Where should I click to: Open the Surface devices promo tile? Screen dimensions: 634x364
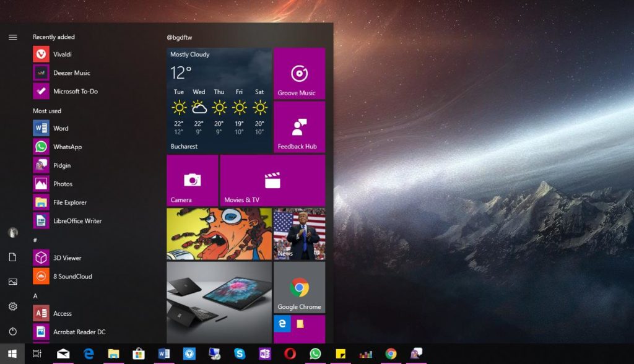[219, 303]
